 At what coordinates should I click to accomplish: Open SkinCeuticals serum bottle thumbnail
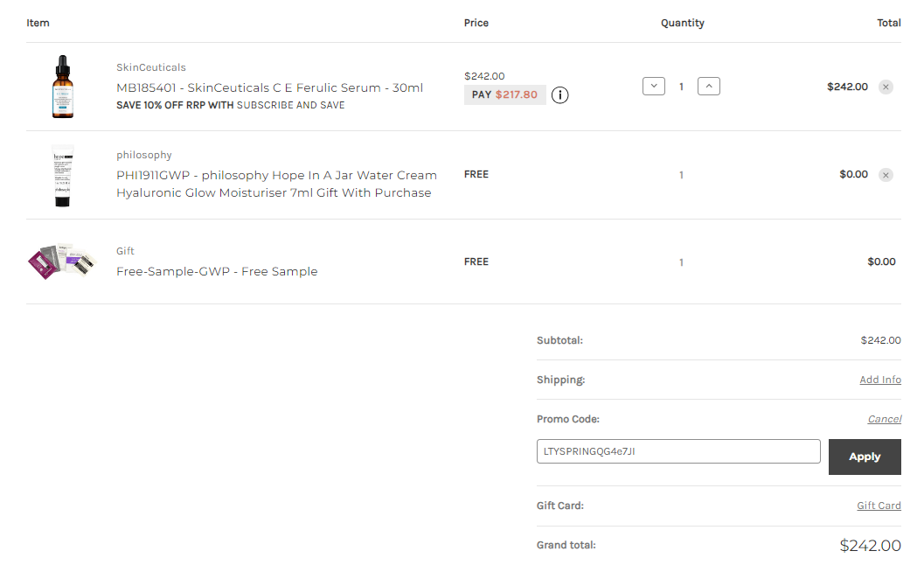tap(62, 87)
